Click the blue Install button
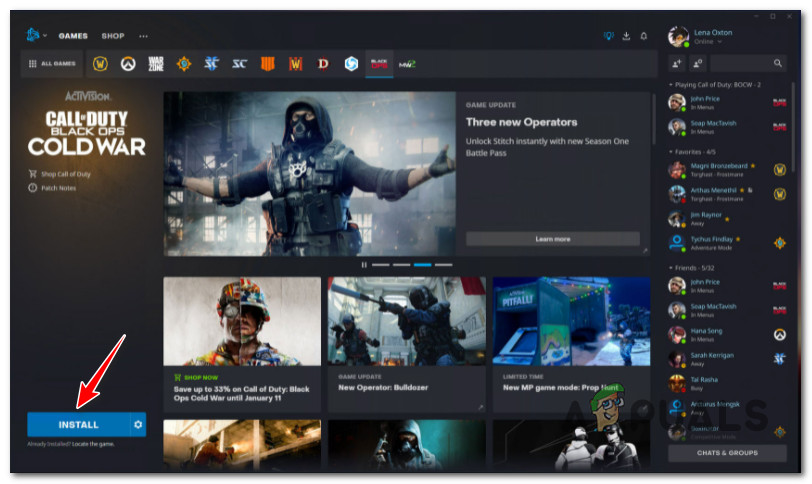Screen dimensions: 812x484 pyautogui.click(x=78, y=424)
